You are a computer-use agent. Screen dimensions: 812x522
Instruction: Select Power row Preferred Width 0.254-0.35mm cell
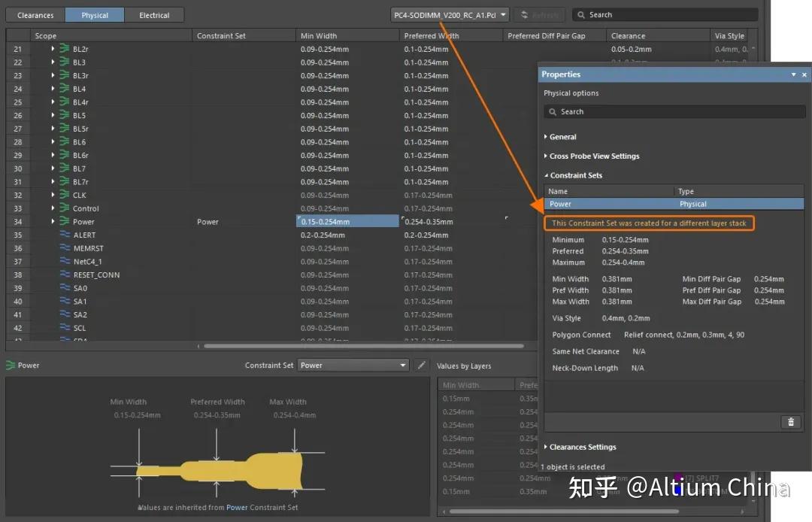[x=452, y=222]
